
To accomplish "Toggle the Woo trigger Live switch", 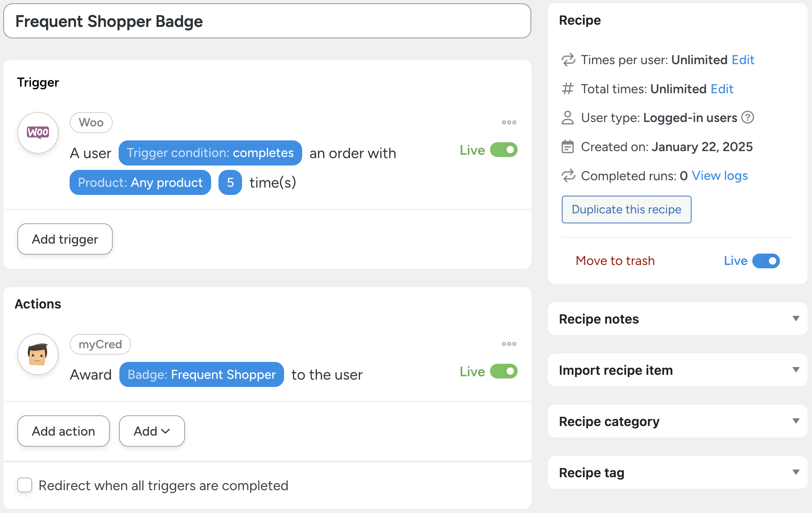I will pos(504,150).
